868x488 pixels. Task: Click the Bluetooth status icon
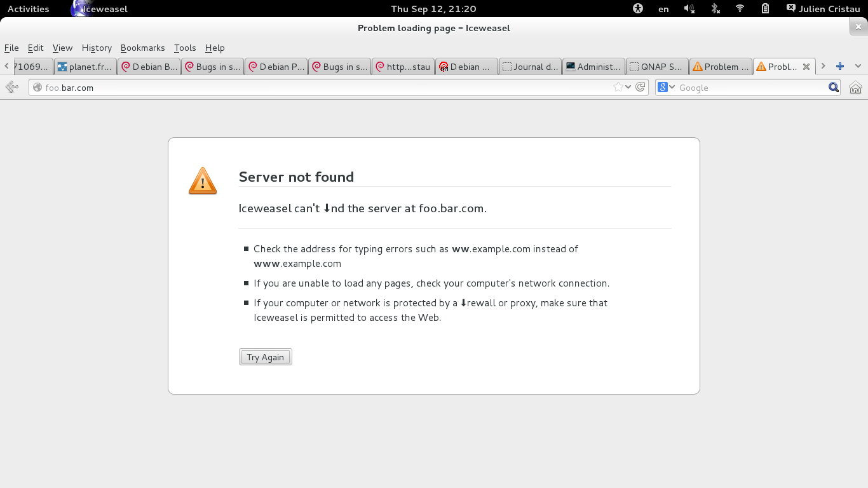(x=715, y=9)
